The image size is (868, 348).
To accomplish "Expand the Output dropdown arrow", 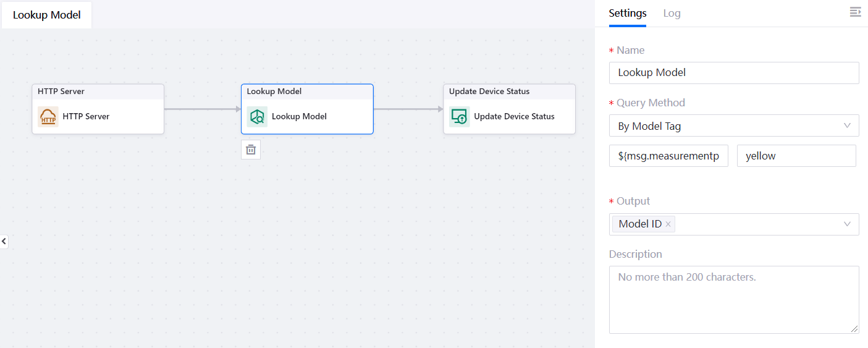I will [x=847, y=224].
